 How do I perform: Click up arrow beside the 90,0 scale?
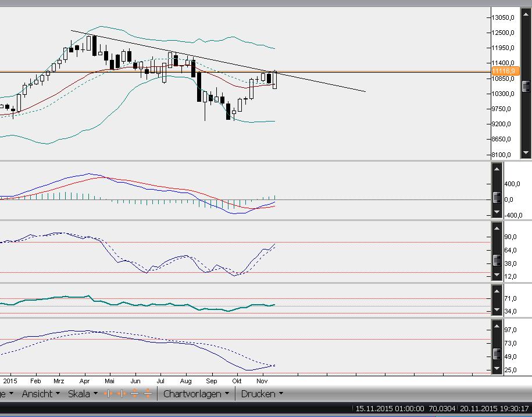pos(497,229)
